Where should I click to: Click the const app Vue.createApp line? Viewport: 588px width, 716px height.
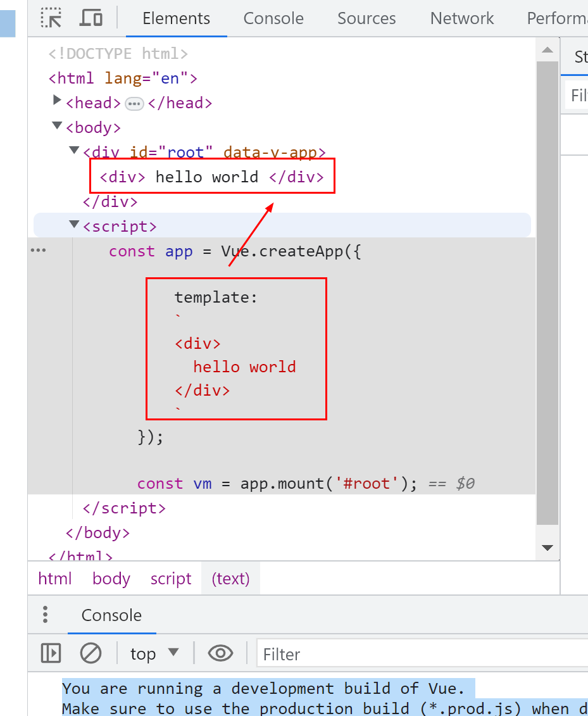[x=235, y=251]
